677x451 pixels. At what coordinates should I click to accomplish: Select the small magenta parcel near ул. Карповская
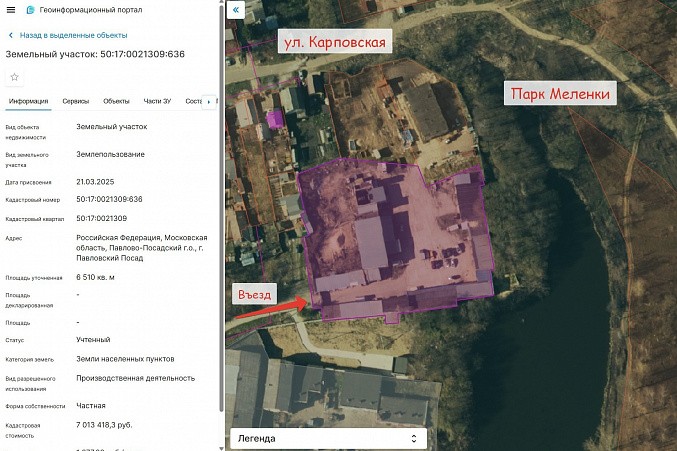(274, 119)
